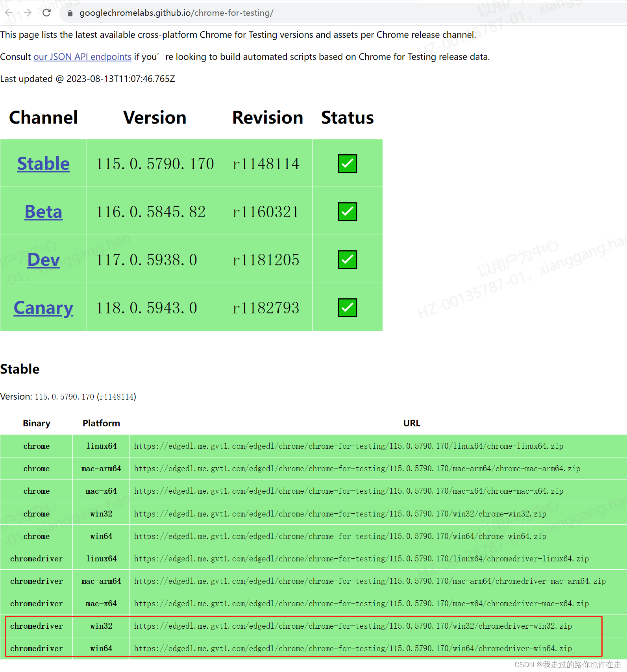Select revision r1182793
This screenshot has height=672, width=627.
tap(266, 308)
